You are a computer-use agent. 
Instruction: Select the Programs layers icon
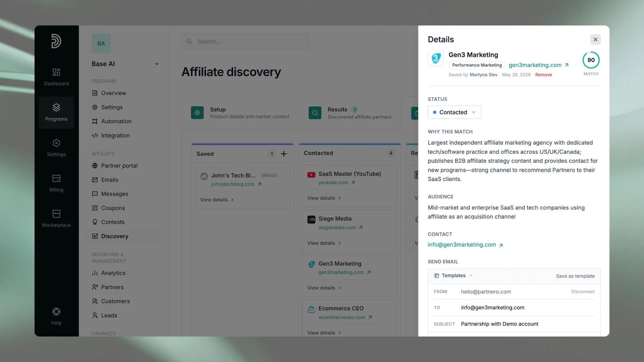pyautogui.click(x=56, y=107)
